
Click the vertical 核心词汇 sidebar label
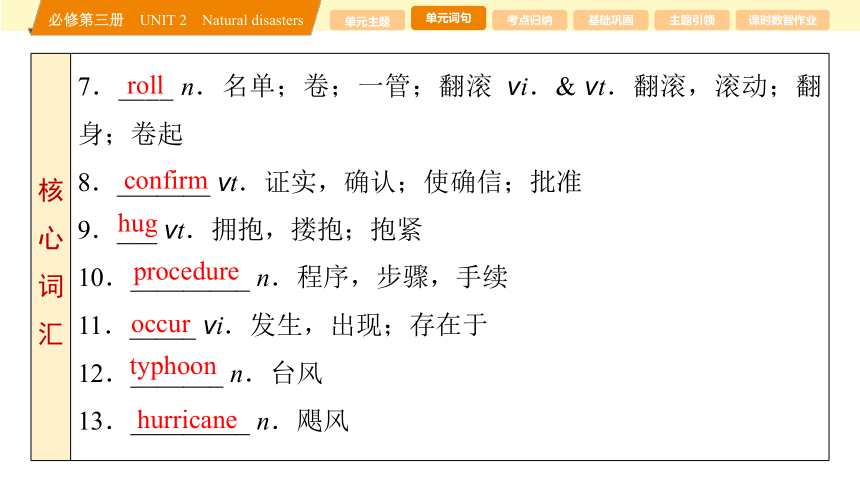click(50, 262)
